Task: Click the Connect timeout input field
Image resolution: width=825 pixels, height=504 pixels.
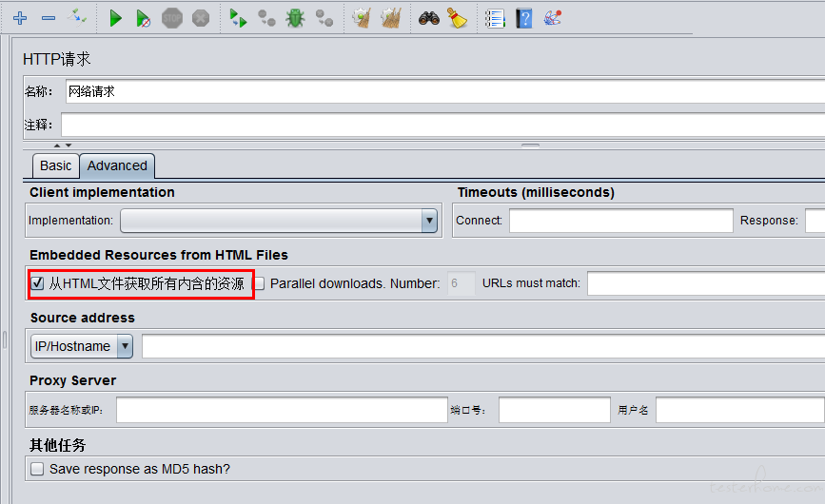Action: tap(620, 221)
